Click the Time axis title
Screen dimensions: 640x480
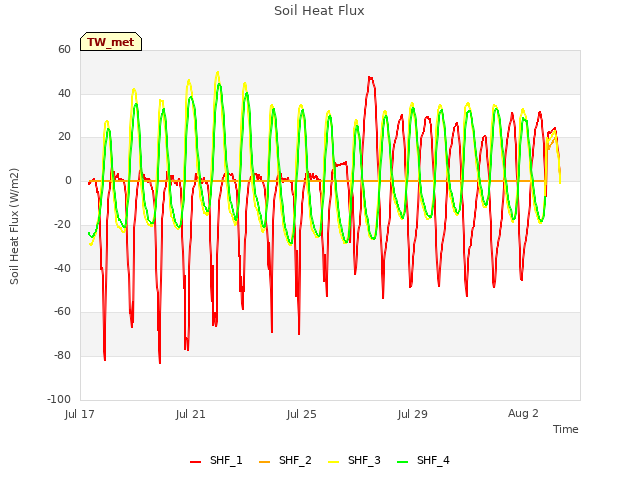coord(566,429)
